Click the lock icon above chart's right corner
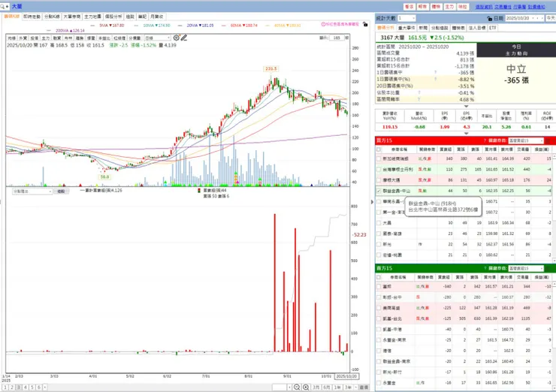 (x=365, y=24)
